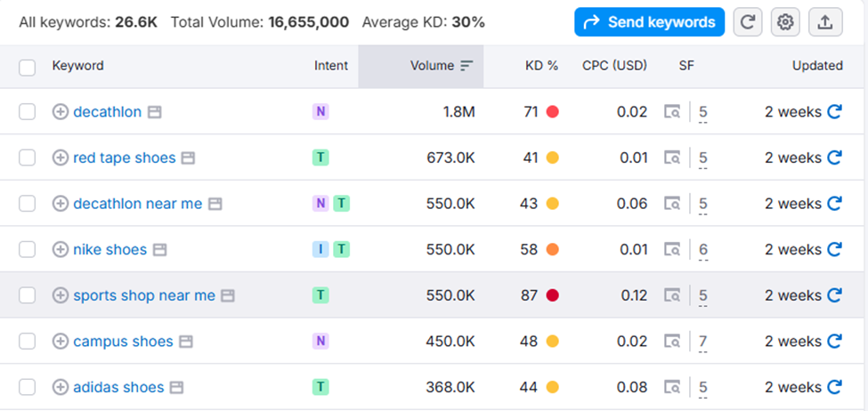Open the nike shoes keyword link
The height and width of the screenshot is (411, 868).
click(110, 249)
